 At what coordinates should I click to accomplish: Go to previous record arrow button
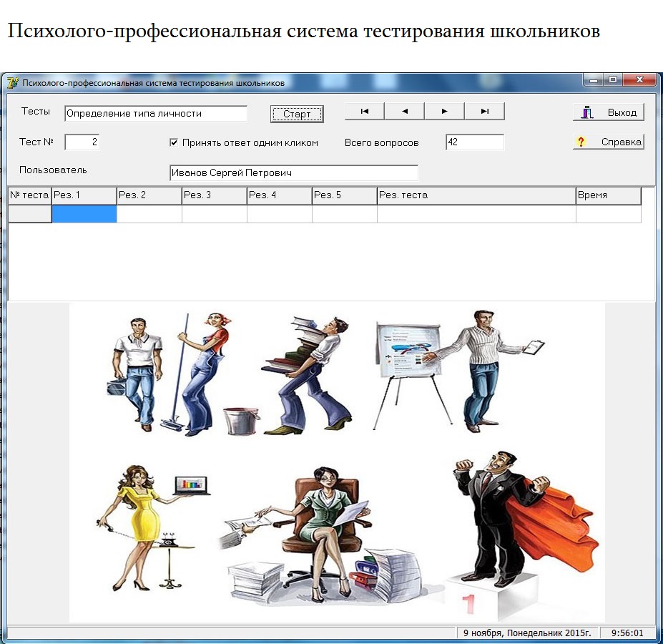point(405,112)
